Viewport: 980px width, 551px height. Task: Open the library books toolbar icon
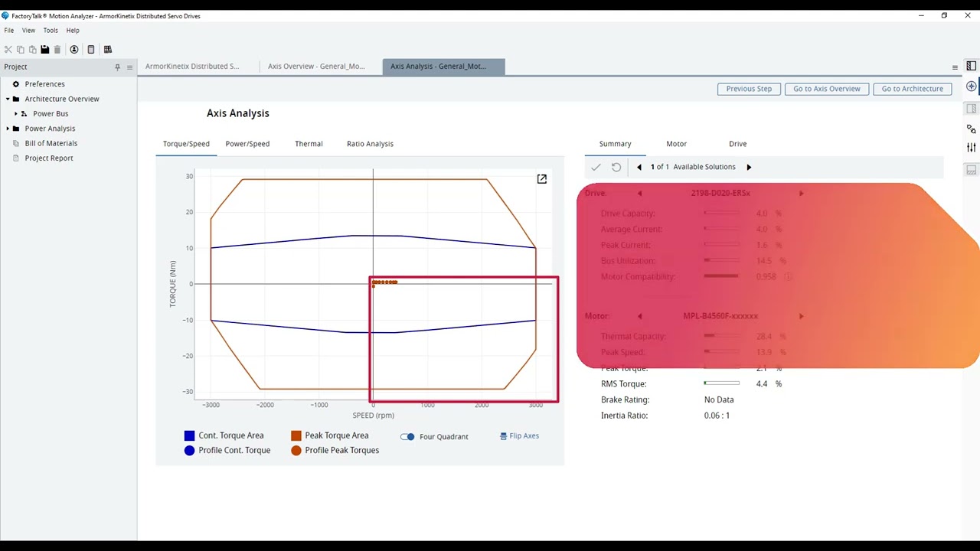pos(108,50)
